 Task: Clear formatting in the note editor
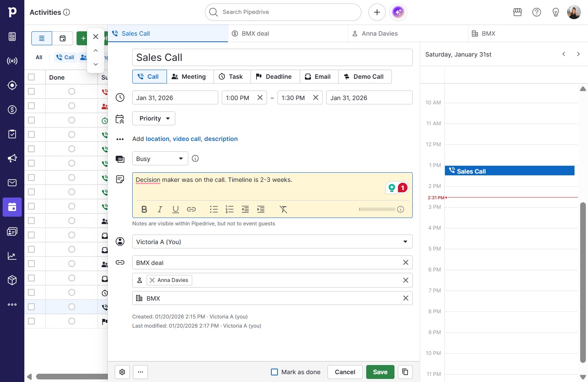(x=284, y=210)
